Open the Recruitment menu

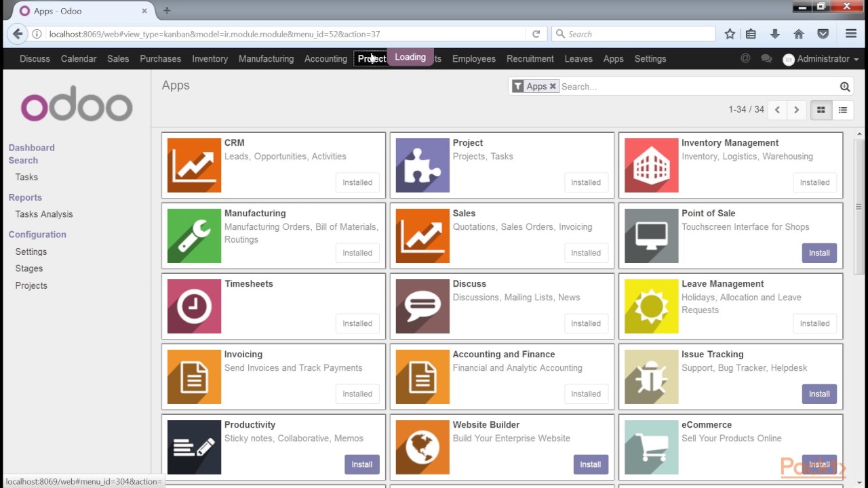(530, 59)
